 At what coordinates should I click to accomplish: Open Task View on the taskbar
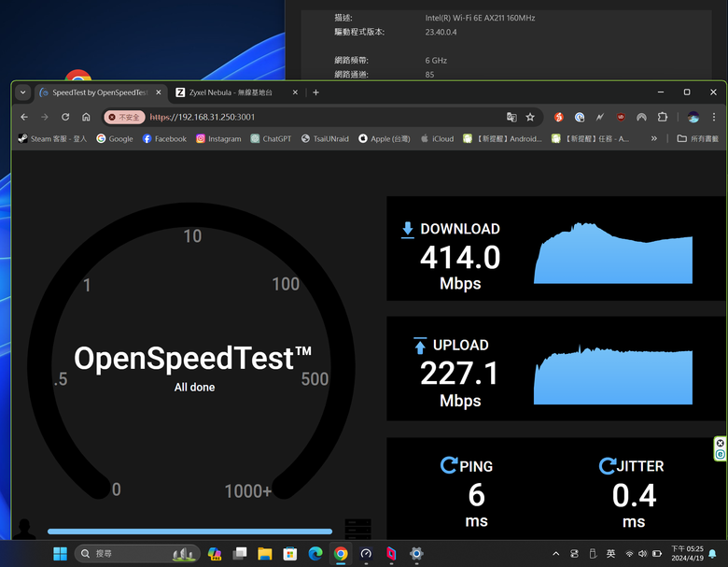pos(240,554)
